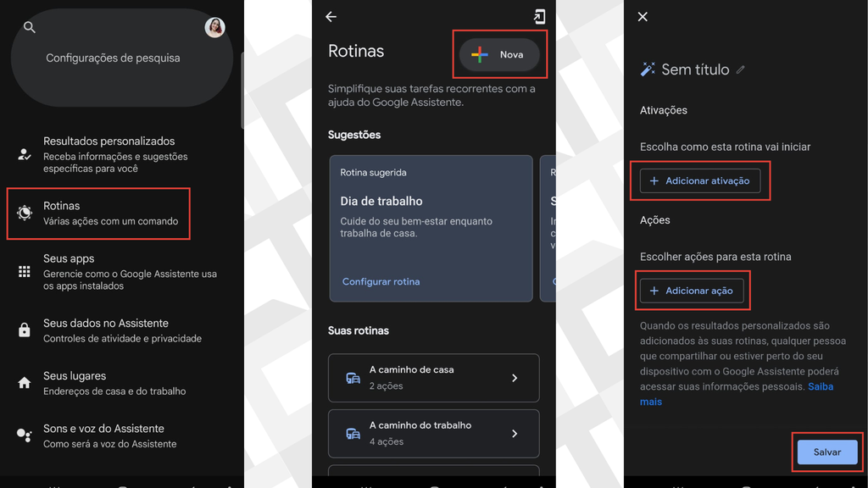Edit the routine title with pencil icon
The width and height of the screenshot is (868, 488).
click(741, 69)
